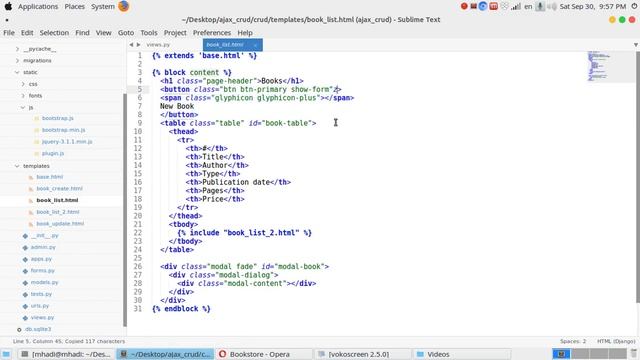Image resolution: width=640 pixels, height=360 pixels.
Task: Click the date and time clock
Action: point(593,7)
